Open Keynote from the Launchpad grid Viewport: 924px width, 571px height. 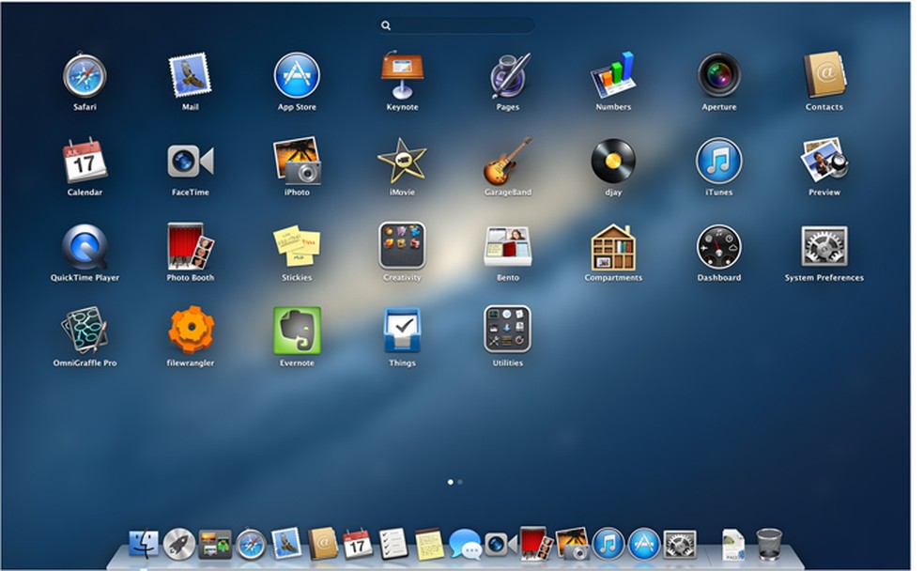click(x=402, y=76)
